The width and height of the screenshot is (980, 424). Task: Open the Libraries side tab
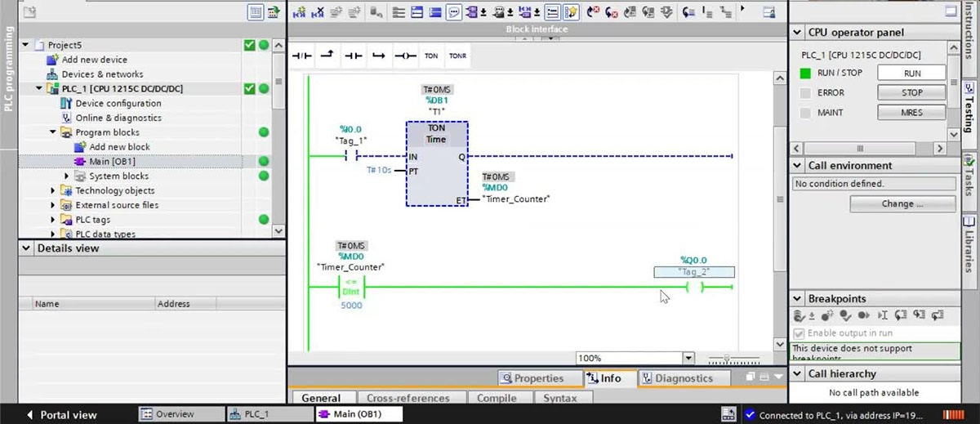[969, 244]
